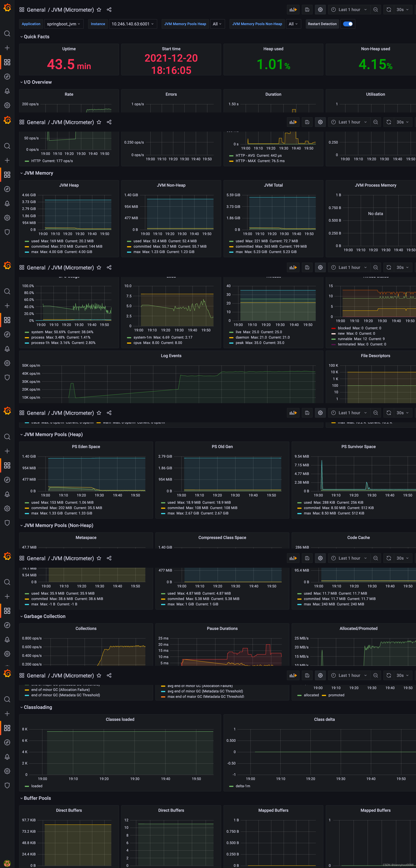Open the Last 1 hour time range picker
The width and height of the screenshot is (416, 868).
click(349, 9)
